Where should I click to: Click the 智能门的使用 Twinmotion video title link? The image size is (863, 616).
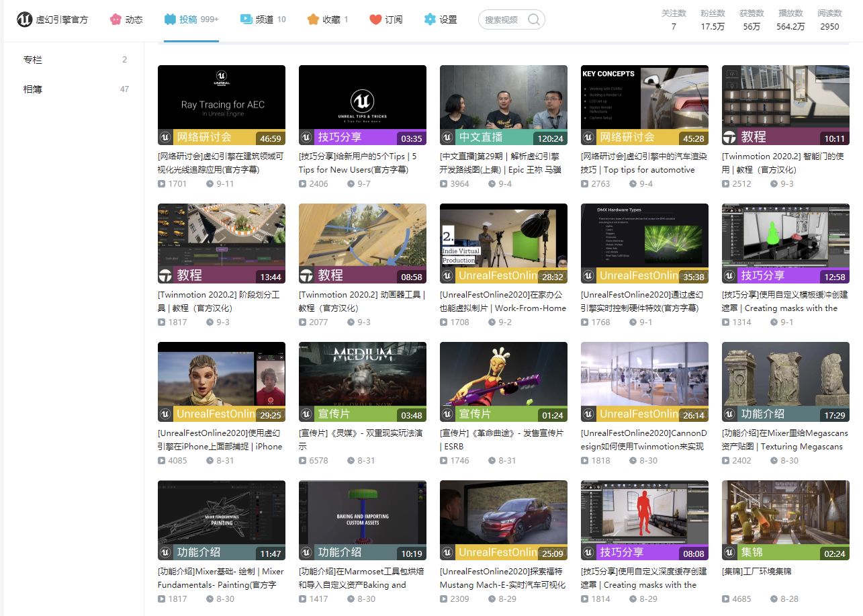pyautogui.click(x=782, y=163)
